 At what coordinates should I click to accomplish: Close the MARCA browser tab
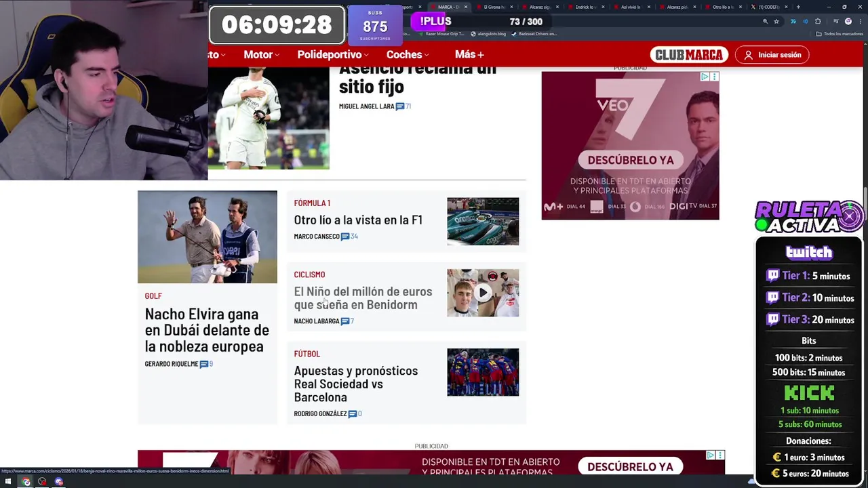coord(465,7)
